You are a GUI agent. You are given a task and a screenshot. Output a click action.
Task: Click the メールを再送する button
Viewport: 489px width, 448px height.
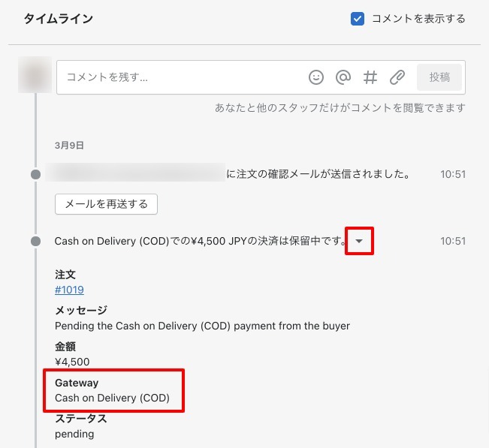(106, 204)
